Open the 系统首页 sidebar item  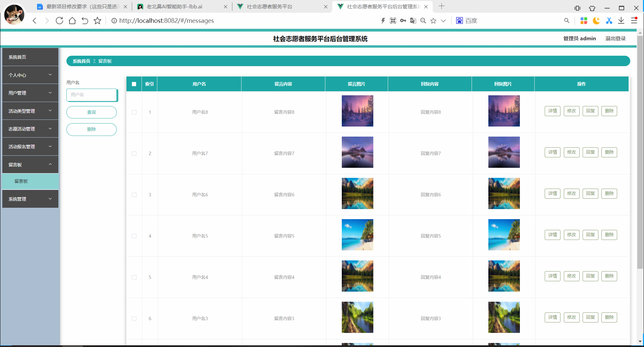pos(30,57)
